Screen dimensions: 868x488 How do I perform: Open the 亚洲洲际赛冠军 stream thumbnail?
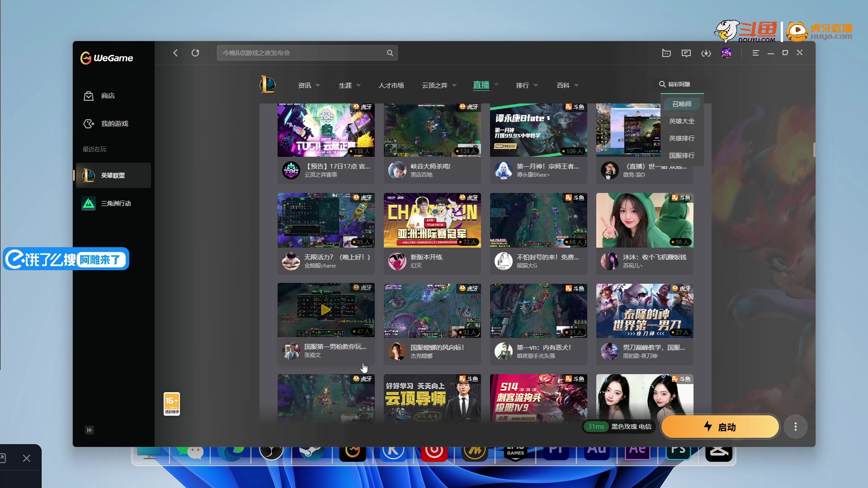point(432,220)
